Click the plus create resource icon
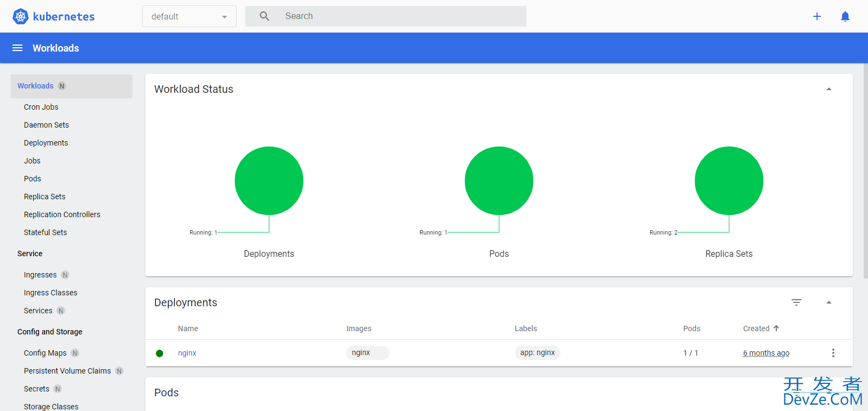This screenshot has width=868, height=411. pyautogui.click(x=817, y=16)
